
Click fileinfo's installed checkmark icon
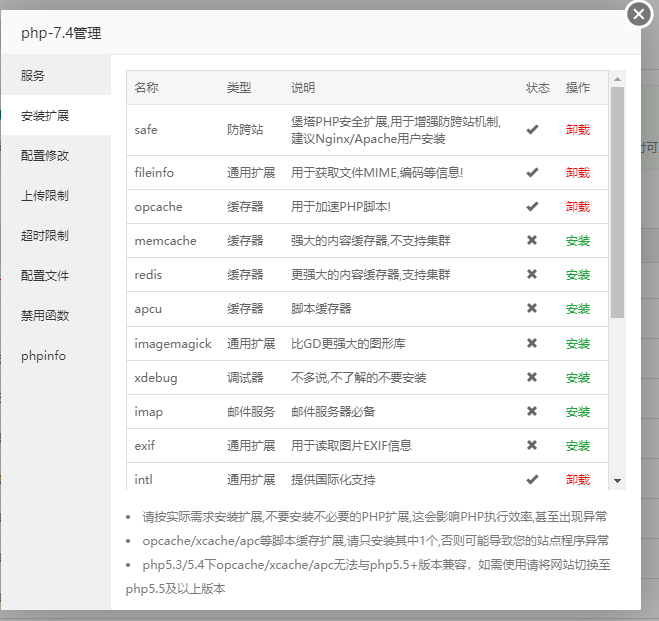click(x=532, y=172)
